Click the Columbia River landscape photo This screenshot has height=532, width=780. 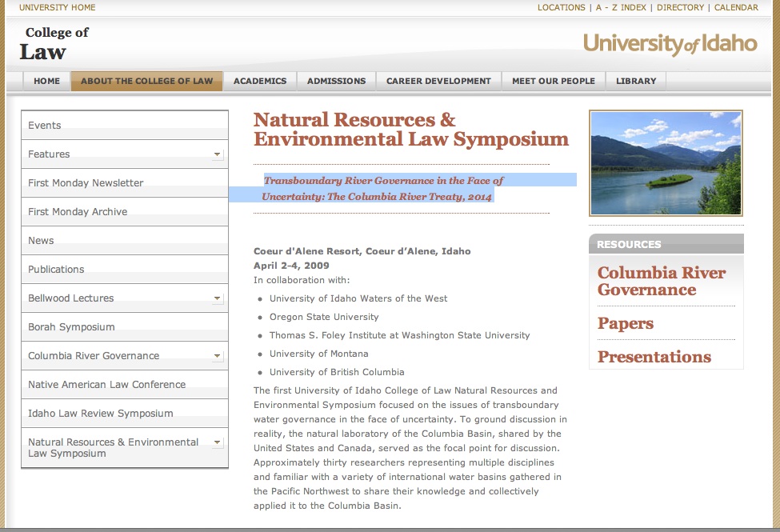(666, 163)
